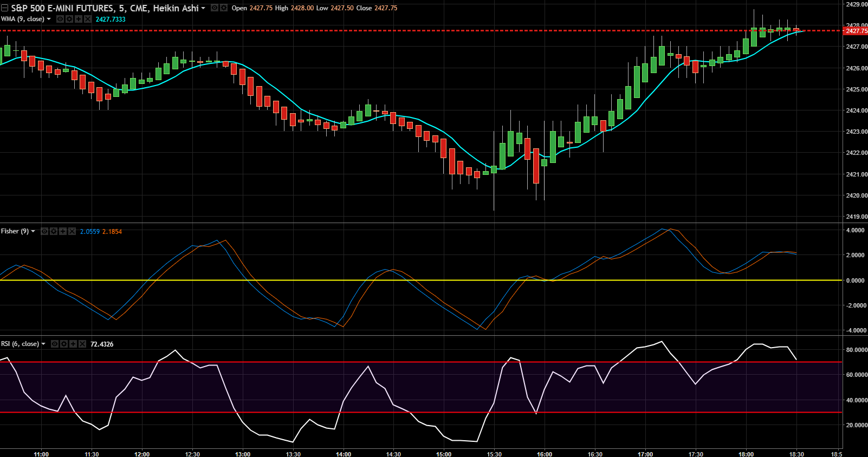The width and height of the screenshot is (868, 457).
Task: Toggle visibility of the main price series
Action: [x=215, y=8]
